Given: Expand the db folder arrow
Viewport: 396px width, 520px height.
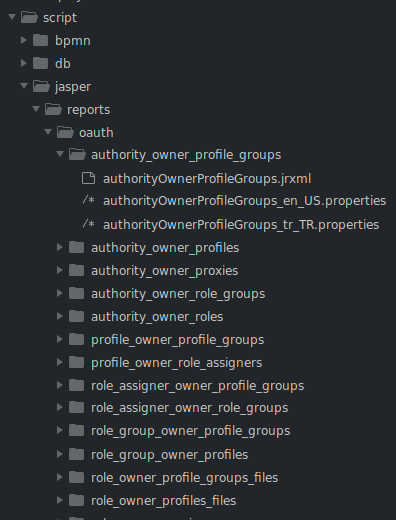Looking at the screenshot, I should coord(24,63).
